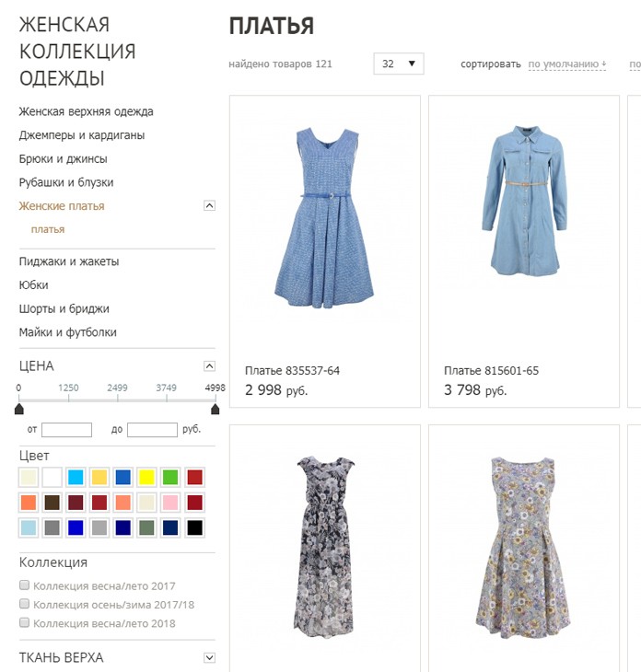Viewport: 641px width, 672px height.
Task: Collapse the Женские платья category chevron
Action: pyautogui.click(x=209, y=205)
